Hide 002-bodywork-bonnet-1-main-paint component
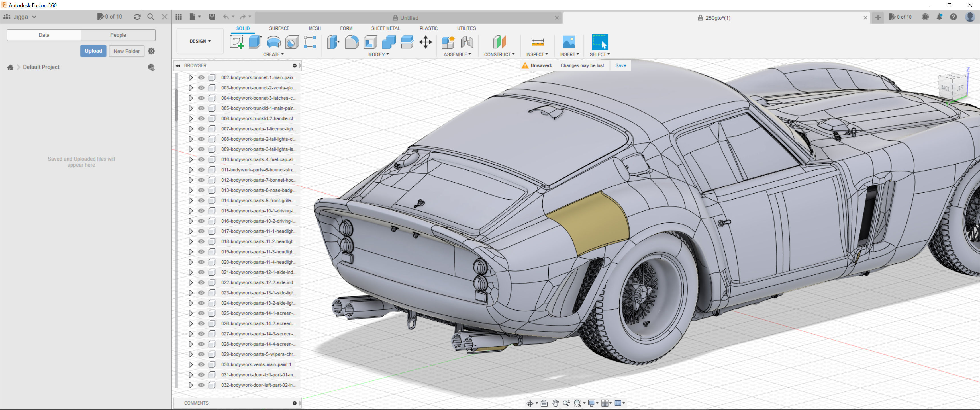 [201, 78]
